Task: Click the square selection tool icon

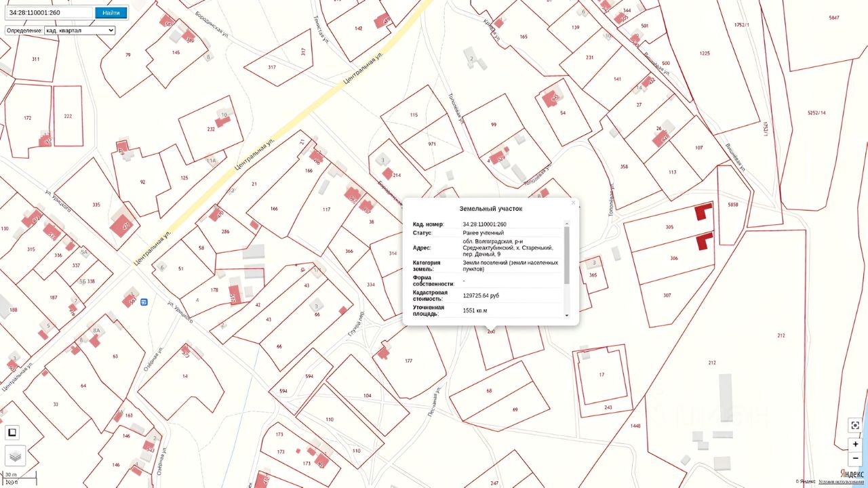Action: point(12,432)
